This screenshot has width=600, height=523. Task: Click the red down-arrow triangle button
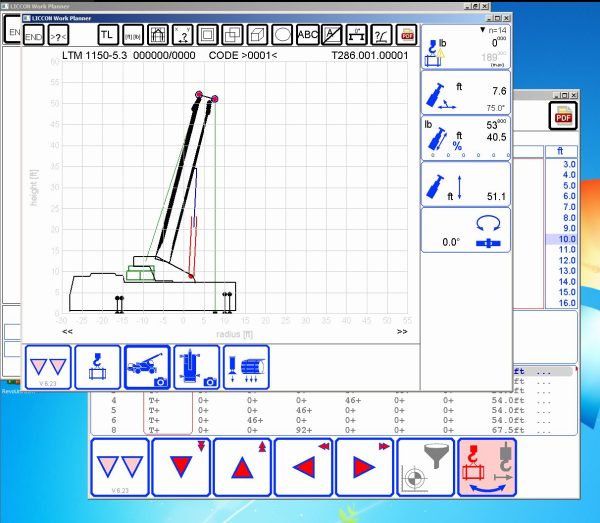pyautogui.click(x=181, y=467)
